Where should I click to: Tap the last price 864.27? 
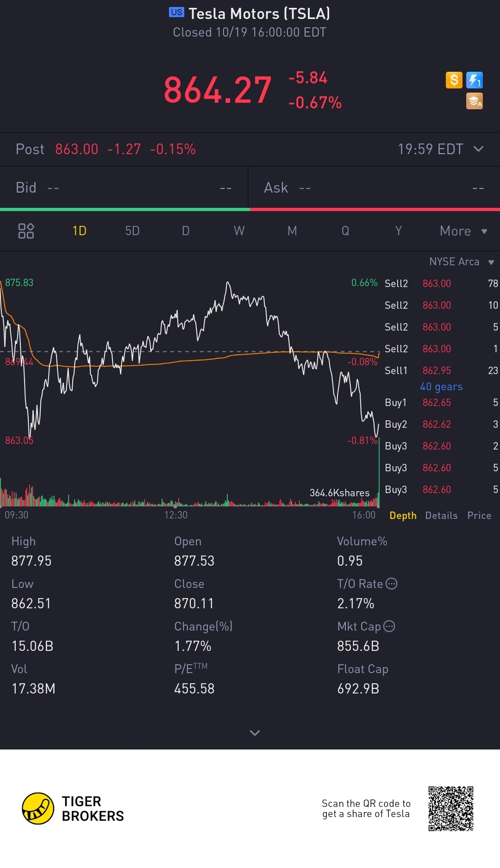[x=218, y=90]
